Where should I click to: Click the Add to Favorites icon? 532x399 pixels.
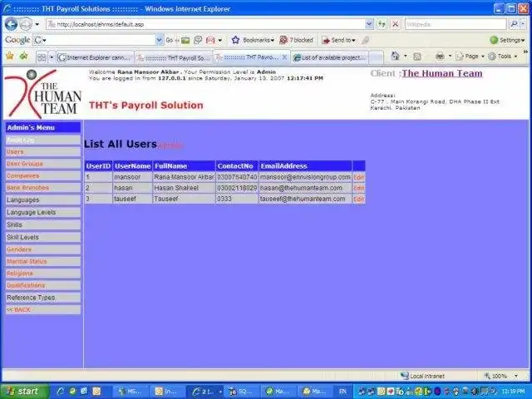pos(24,56)
